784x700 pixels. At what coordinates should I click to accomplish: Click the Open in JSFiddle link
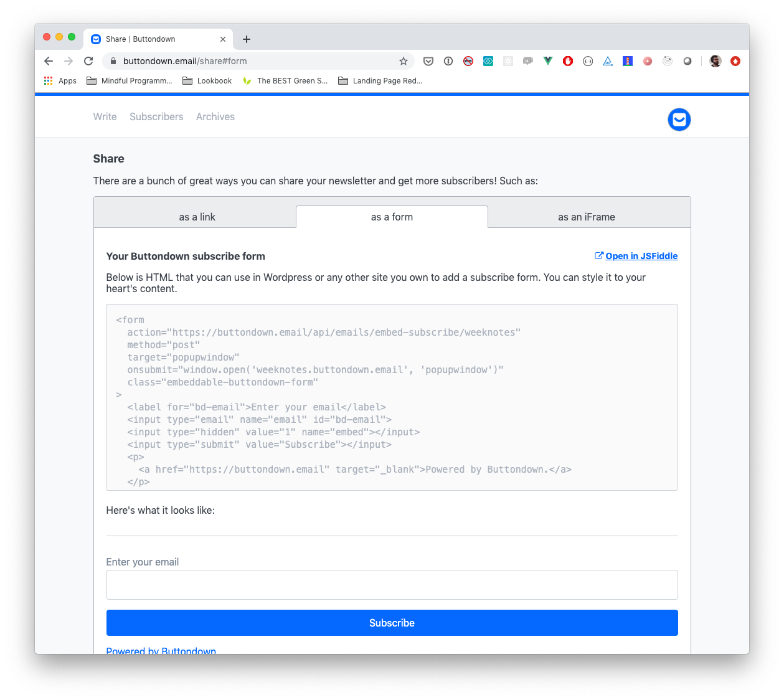641,256
